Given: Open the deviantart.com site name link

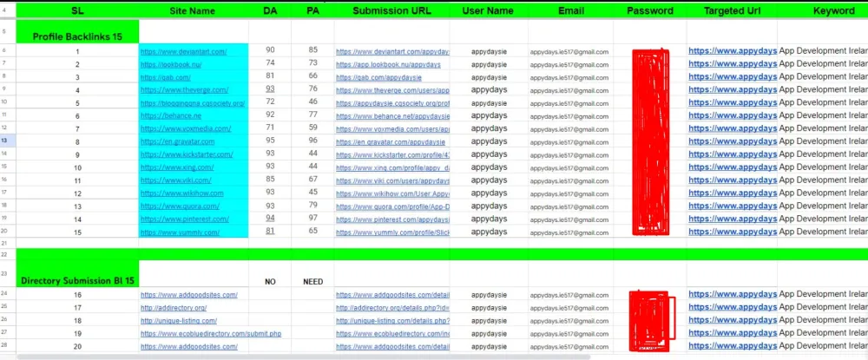Looking at the screenshot, I should click(183, 52).
